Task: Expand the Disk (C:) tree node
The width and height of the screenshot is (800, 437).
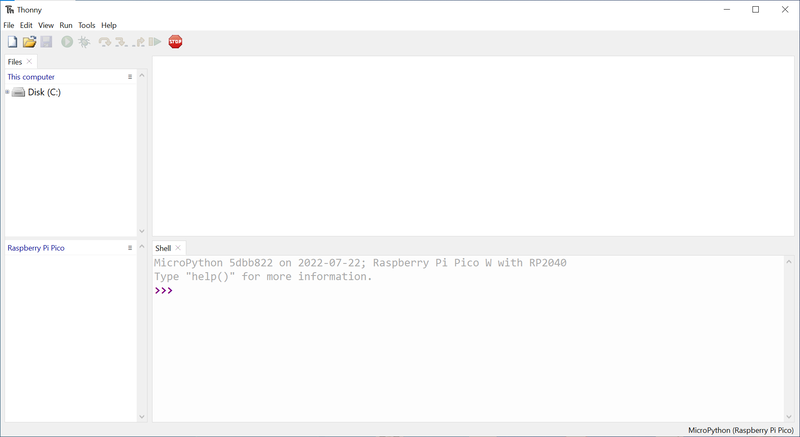Action: click(x=7, y=92)
